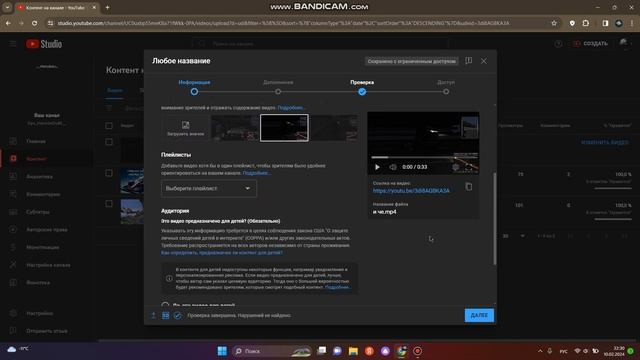Open the account avatar menu
640x360 pixels.
click(x=624, y=43)
